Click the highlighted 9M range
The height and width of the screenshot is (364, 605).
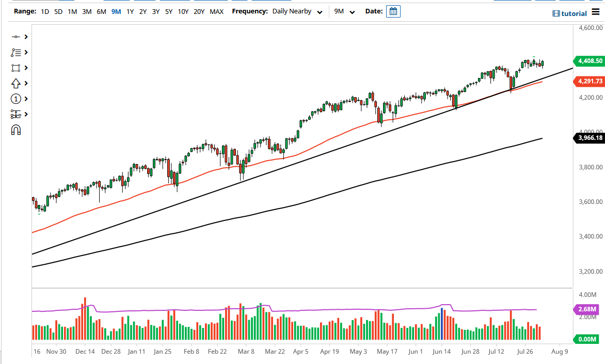pyautogui.click(x=116, y=11)
